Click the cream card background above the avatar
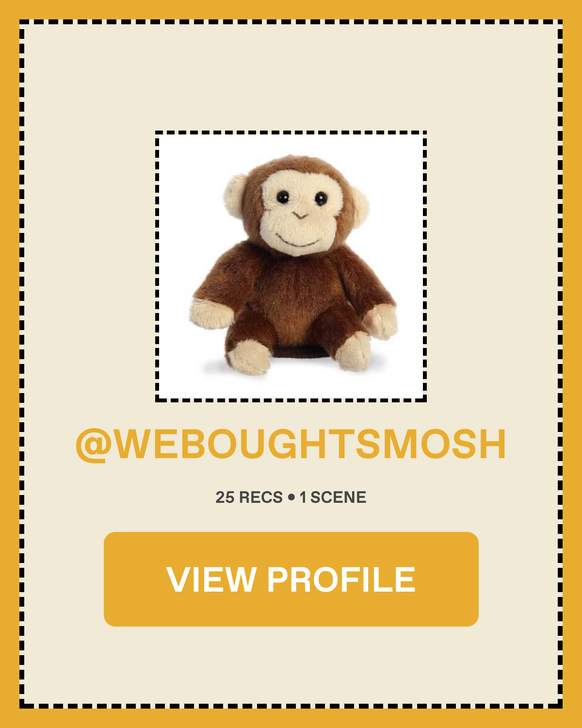The width and height of the screenshot is (582, 728). [x=291, y=78]
